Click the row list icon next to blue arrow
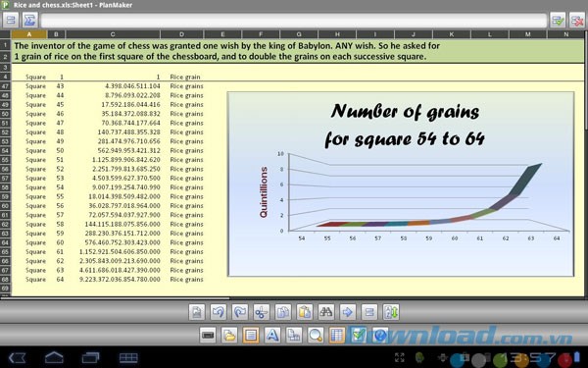588x368 pixels. point(369,312)
